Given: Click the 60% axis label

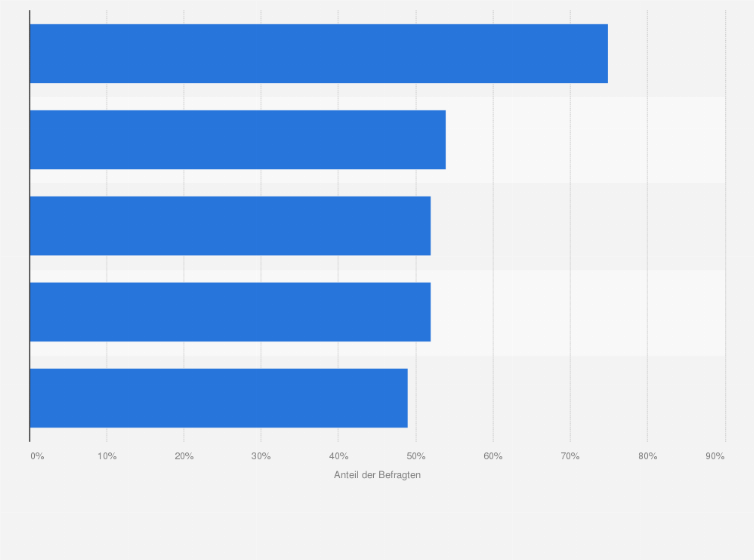Looking at the screenshot, I should pyautogui.click(x=493, y=456).
